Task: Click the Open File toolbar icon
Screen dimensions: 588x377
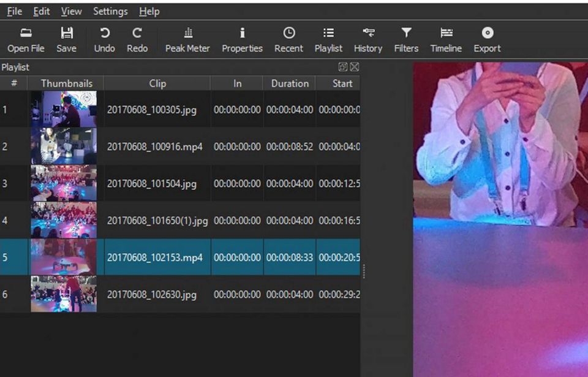Action: (x=26, y=39)
